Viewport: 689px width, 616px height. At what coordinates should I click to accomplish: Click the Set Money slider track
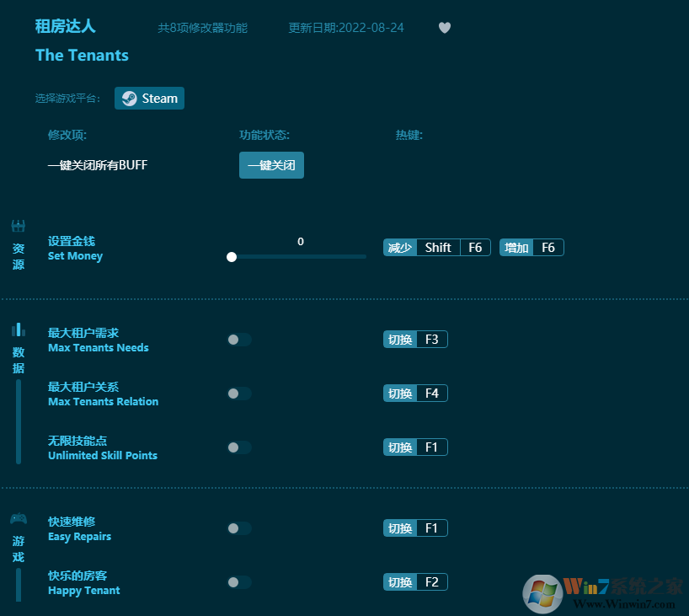[299, 257]
